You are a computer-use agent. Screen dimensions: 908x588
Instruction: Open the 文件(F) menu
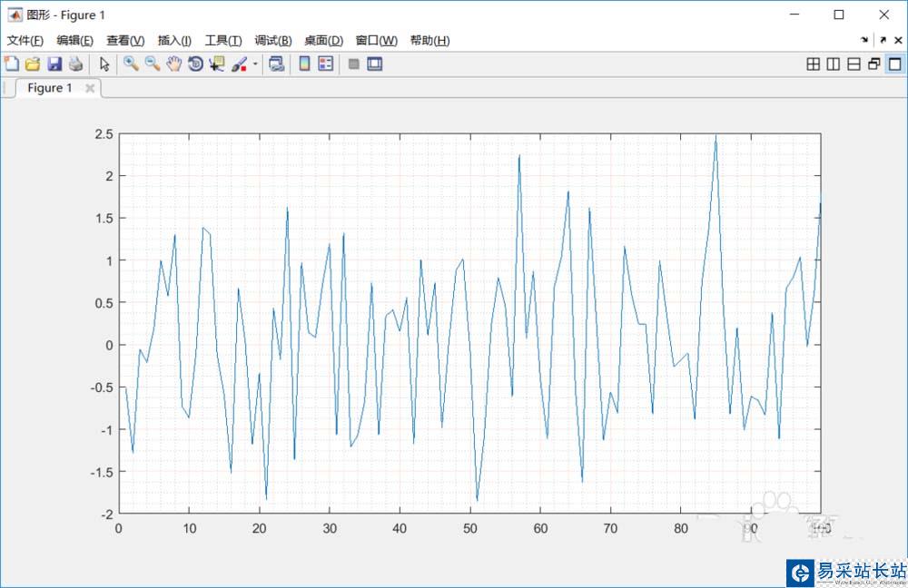click(x=25, y=40)
